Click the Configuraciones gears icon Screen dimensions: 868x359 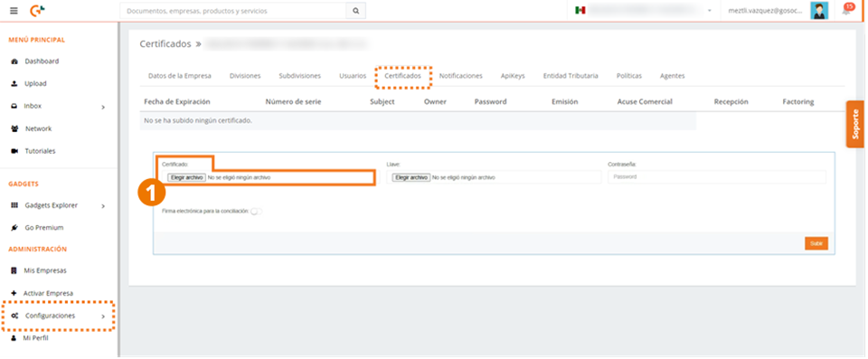(x=15, y=316)
